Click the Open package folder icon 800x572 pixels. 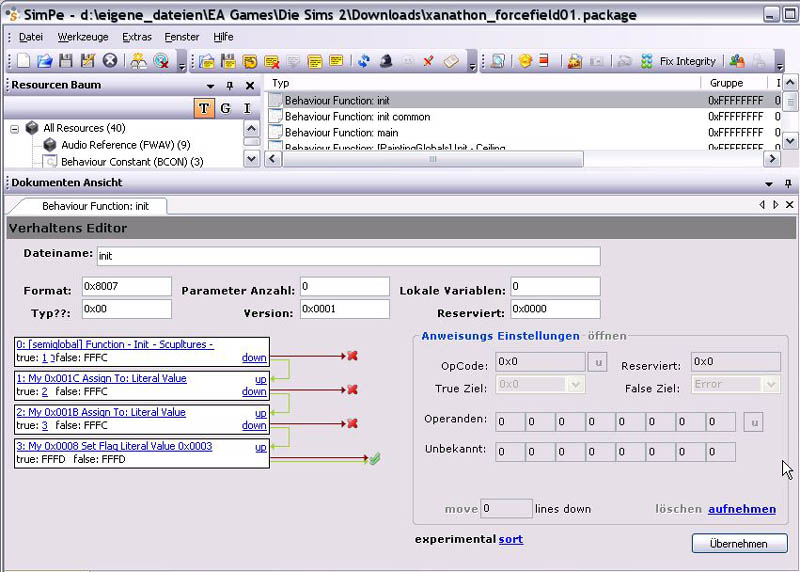45,61
